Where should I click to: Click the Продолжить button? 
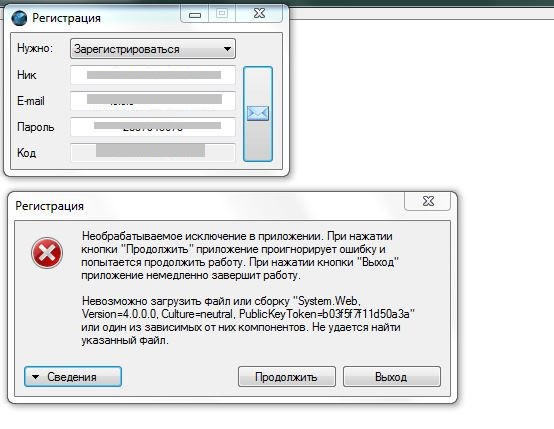(x=287, y=377)
